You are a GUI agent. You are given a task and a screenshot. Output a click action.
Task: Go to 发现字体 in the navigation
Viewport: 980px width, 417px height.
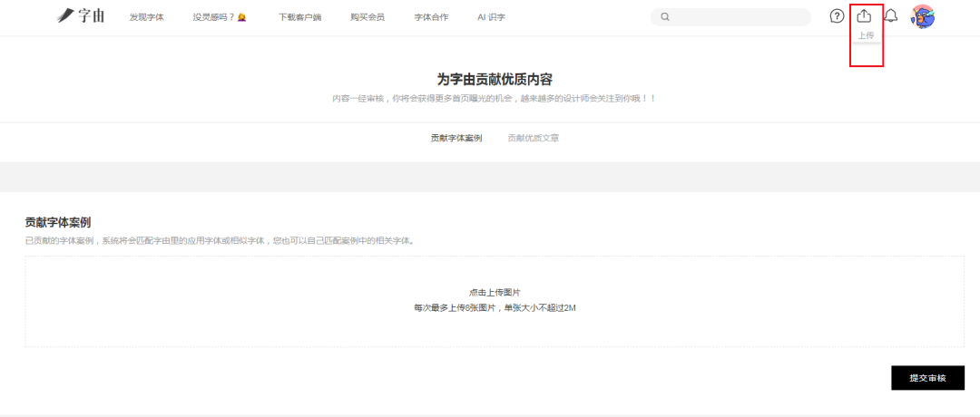[x=146, y=17]
